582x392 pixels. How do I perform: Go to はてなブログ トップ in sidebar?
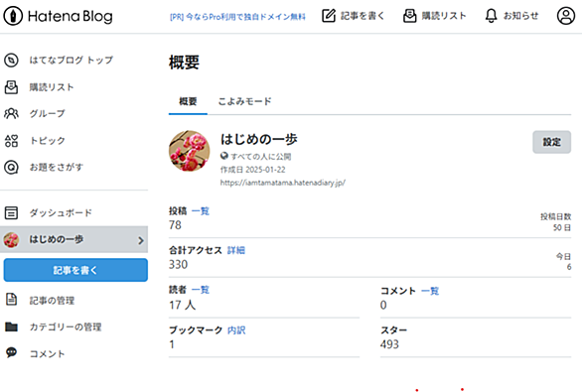[x=72, y=61]
